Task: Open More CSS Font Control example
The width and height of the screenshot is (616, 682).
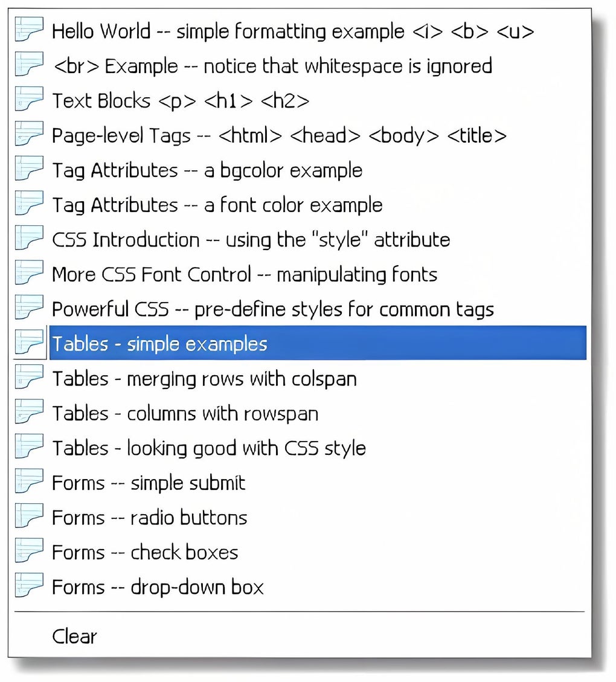Action: click(245, 274)
